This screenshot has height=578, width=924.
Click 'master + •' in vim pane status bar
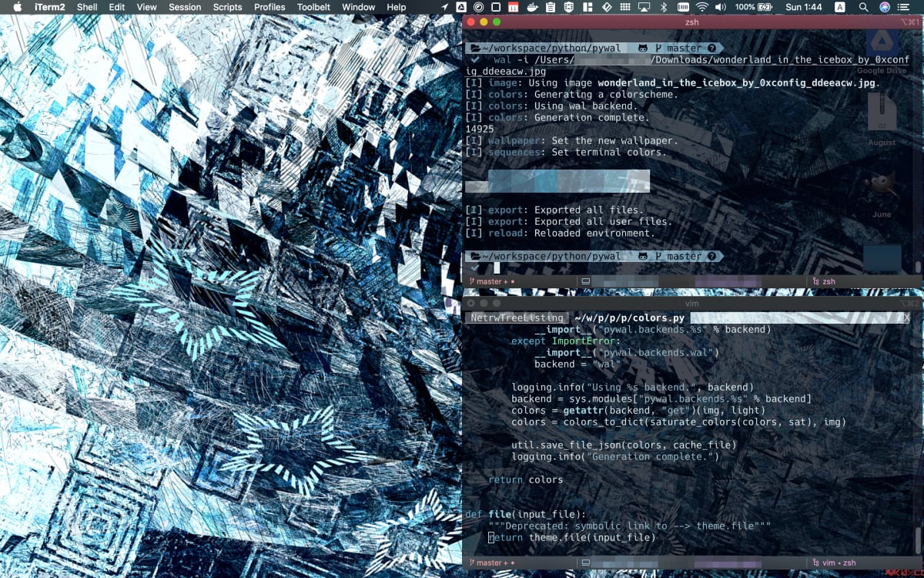point(491,563)
